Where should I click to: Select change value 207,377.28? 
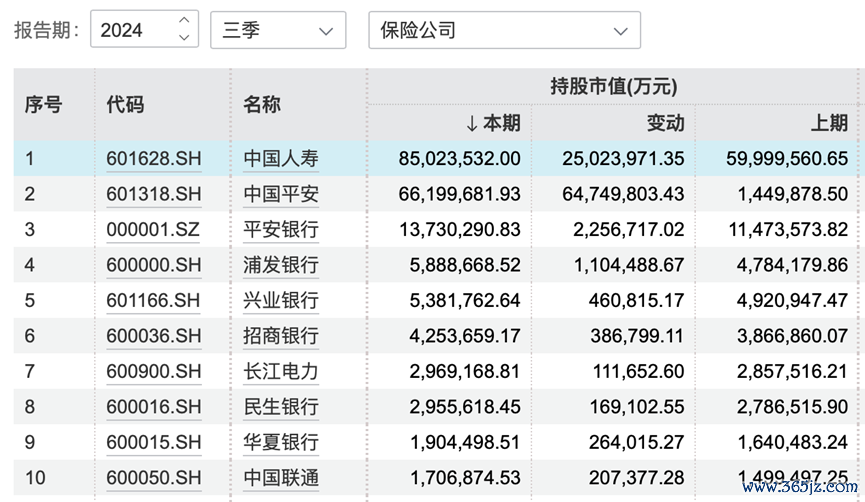click(x=637, y=478)
